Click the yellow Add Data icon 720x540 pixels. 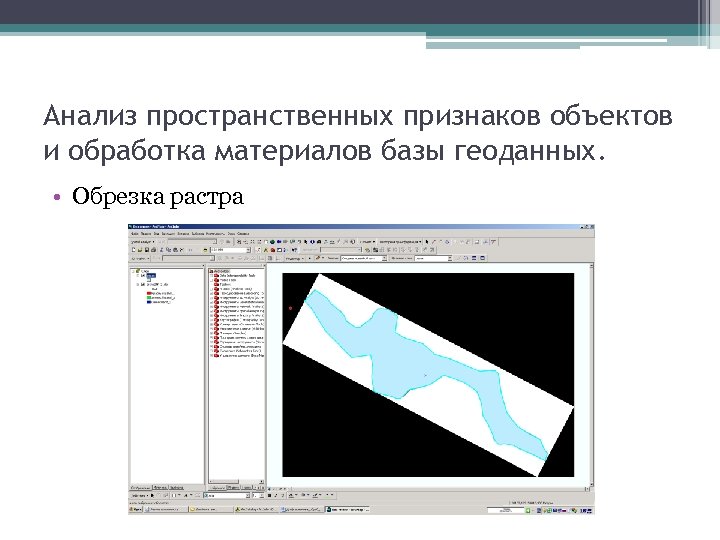tap(205, 250)
